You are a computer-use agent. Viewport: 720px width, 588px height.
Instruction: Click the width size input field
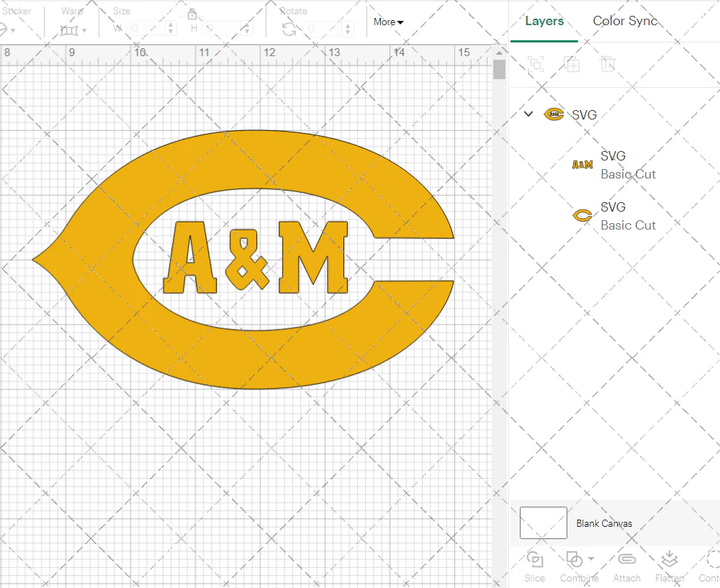[146, 29]
